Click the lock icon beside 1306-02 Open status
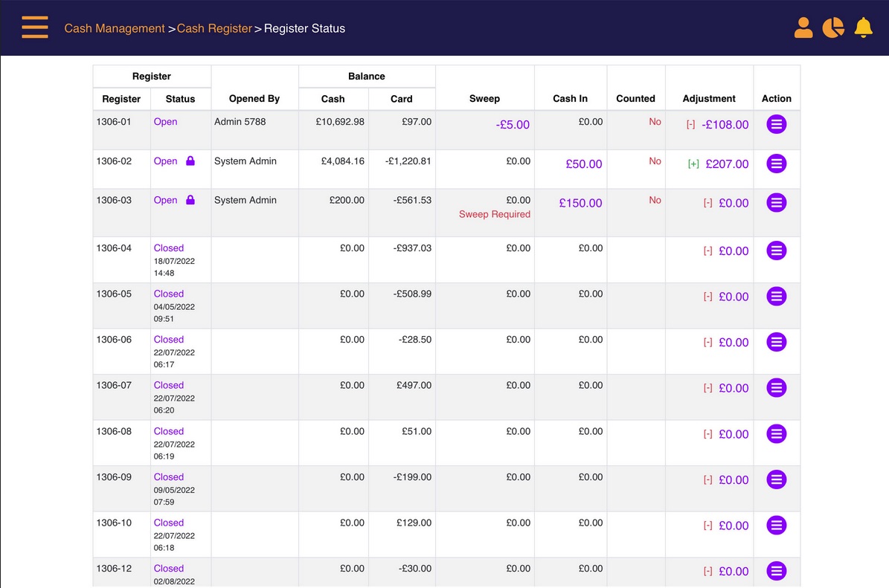Viewport: 889px width, 588px height. pos(190,161)
